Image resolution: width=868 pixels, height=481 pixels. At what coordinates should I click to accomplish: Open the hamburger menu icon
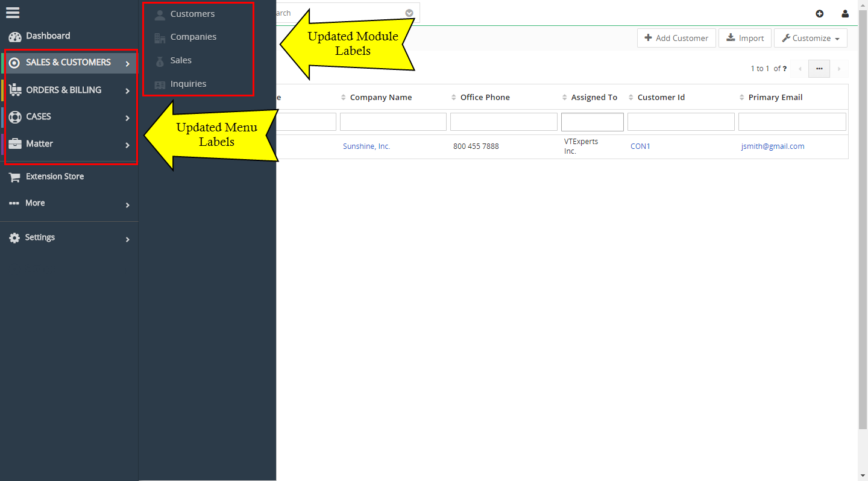[13, 12]
